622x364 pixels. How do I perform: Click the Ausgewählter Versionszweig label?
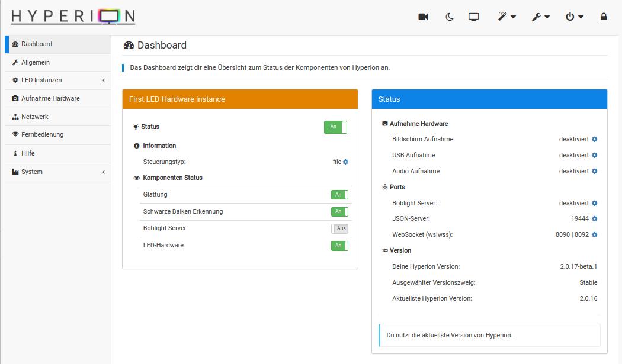434,282
